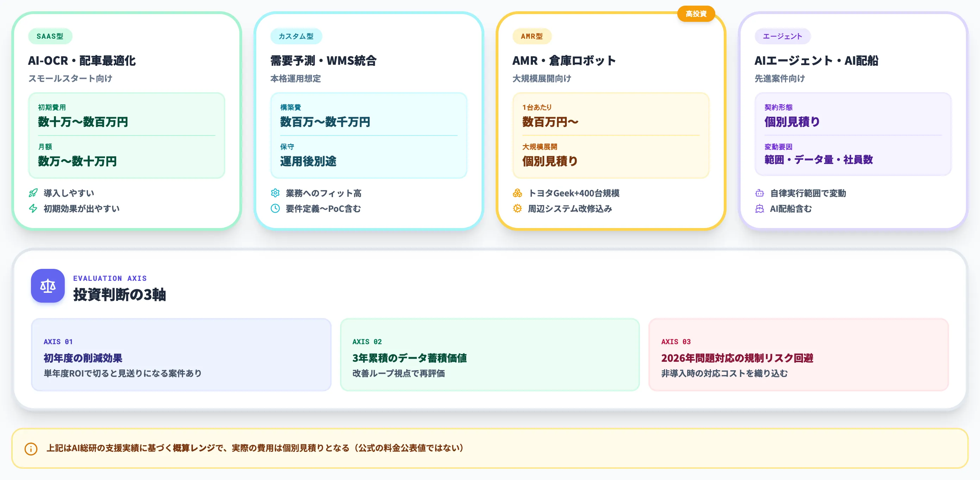Click the boxes icon next to トヨタGeek+400台規模
This screenshot has height=480, width=980.
click(x=517, y=193)
